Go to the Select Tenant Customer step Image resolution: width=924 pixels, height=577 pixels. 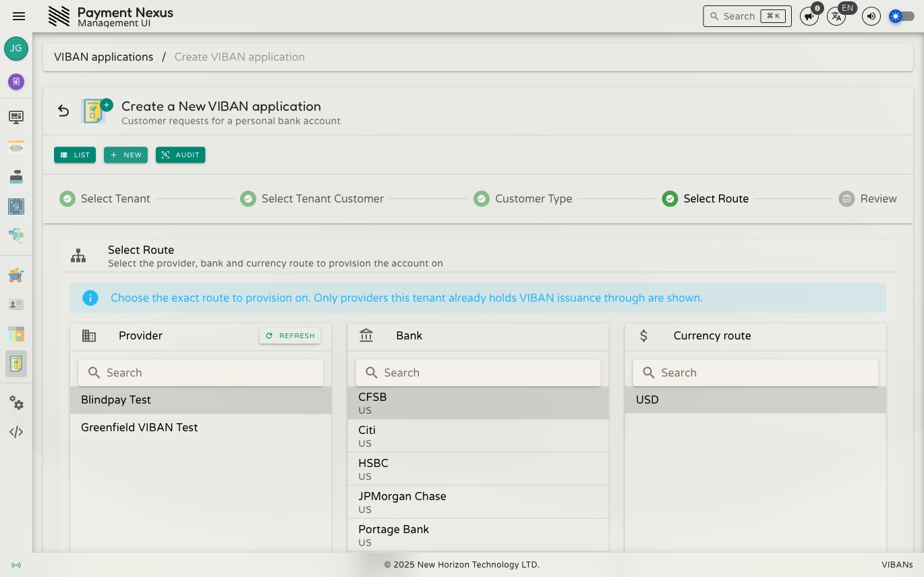coord(312,198)
